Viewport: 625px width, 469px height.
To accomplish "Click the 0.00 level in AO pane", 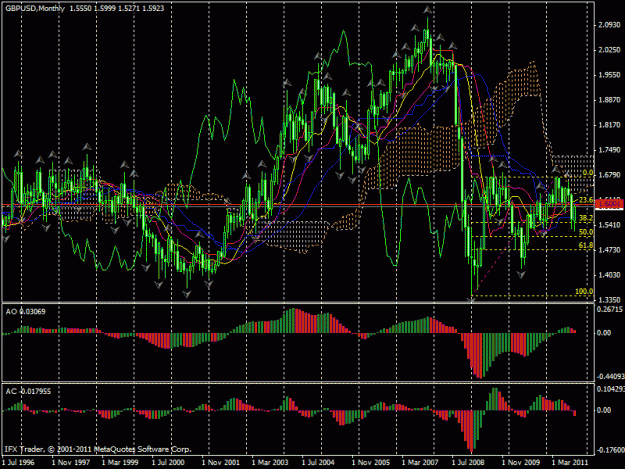I will [604, 333].
